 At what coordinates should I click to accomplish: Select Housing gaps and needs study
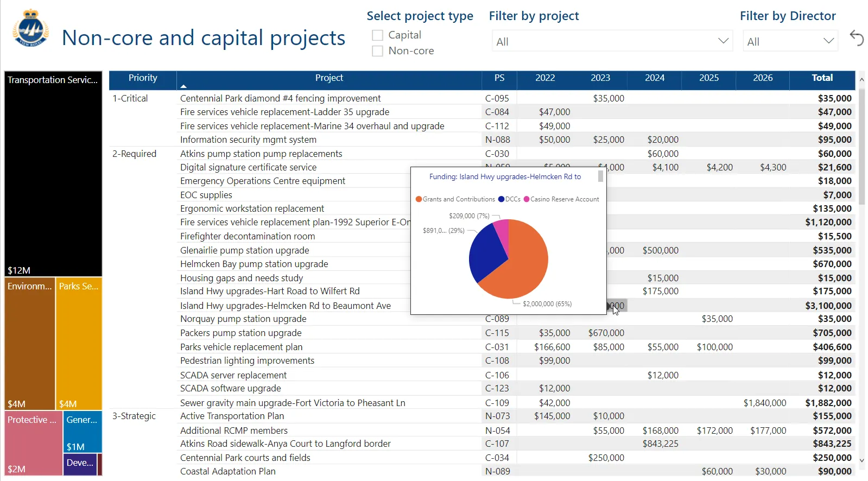click(242, 278)
